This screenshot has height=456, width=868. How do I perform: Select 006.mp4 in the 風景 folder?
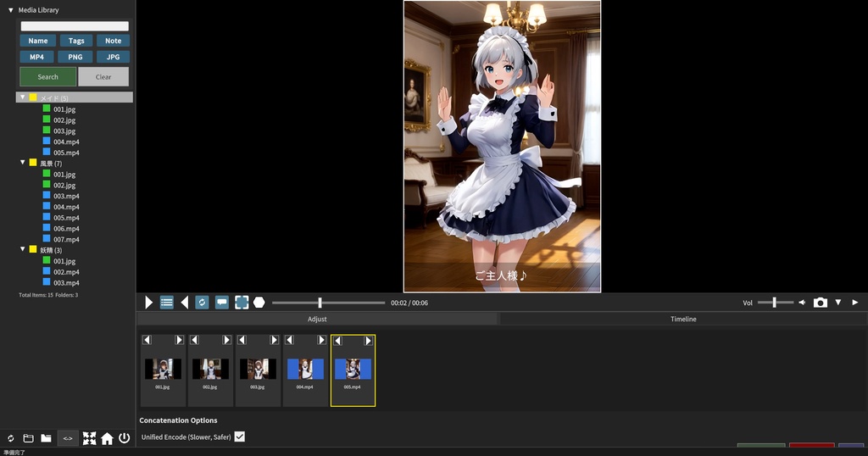tap(66, 228)
